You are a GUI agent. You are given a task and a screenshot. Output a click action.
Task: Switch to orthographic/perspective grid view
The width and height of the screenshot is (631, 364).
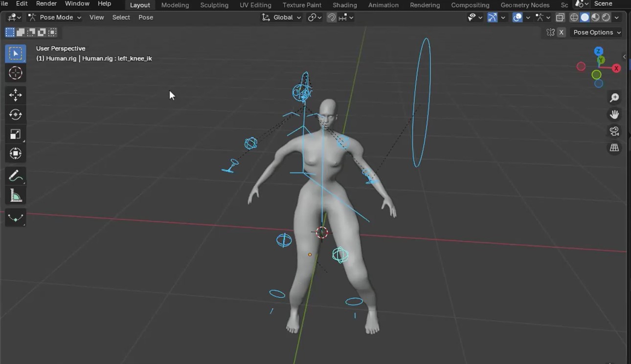coord(614,148)
